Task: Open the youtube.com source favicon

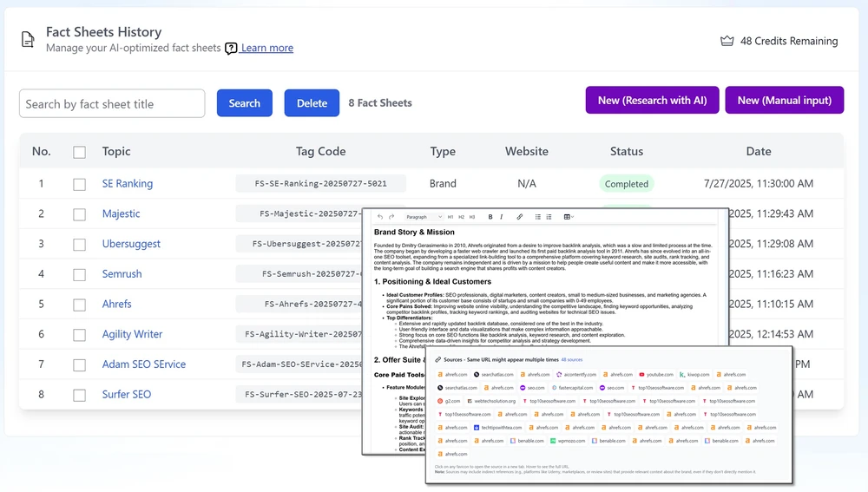Action: click(x=641, y=375)
